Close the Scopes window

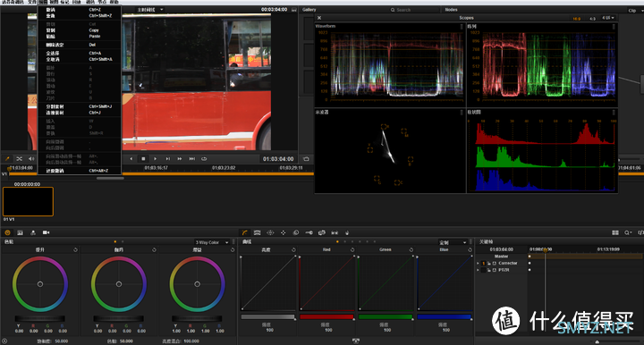tap(319, 18)
